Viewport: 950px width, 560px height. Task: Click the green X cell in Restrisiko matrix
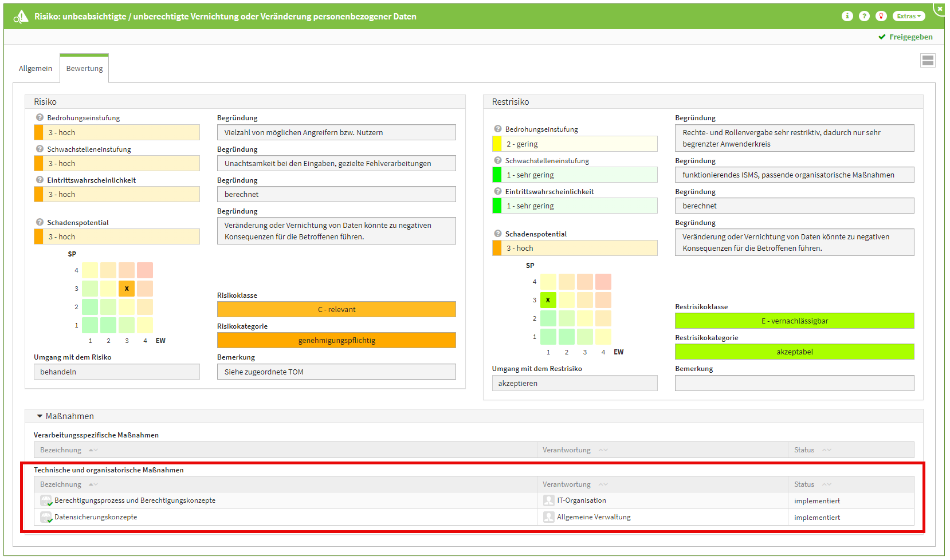[x=548, y=300]
